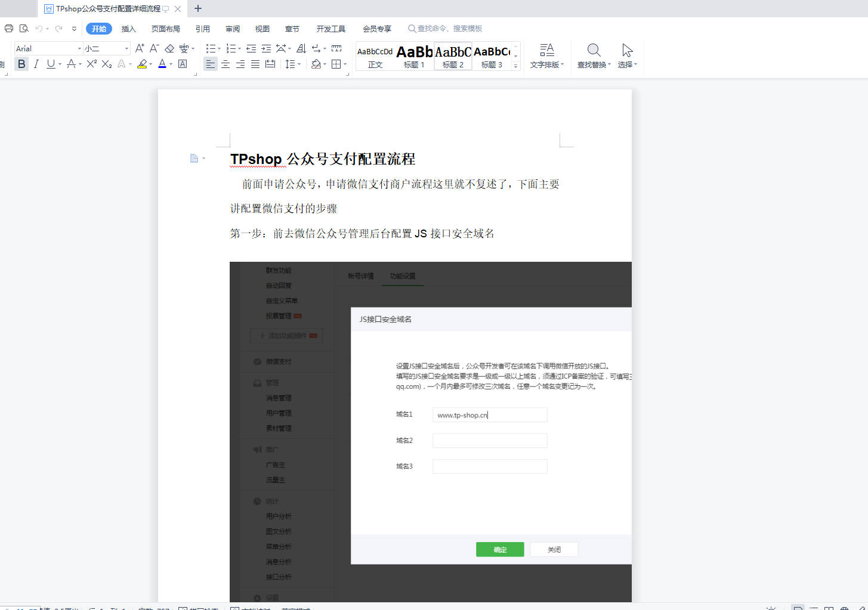
Task: Open Find and Replace magnifier icon
Action: click(x=594, y=50)
